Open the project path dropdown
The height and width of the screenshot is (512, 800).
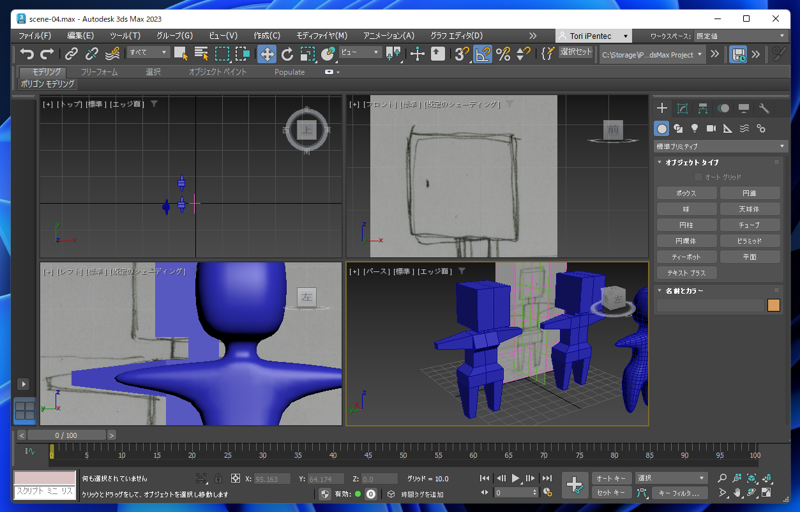652,54
